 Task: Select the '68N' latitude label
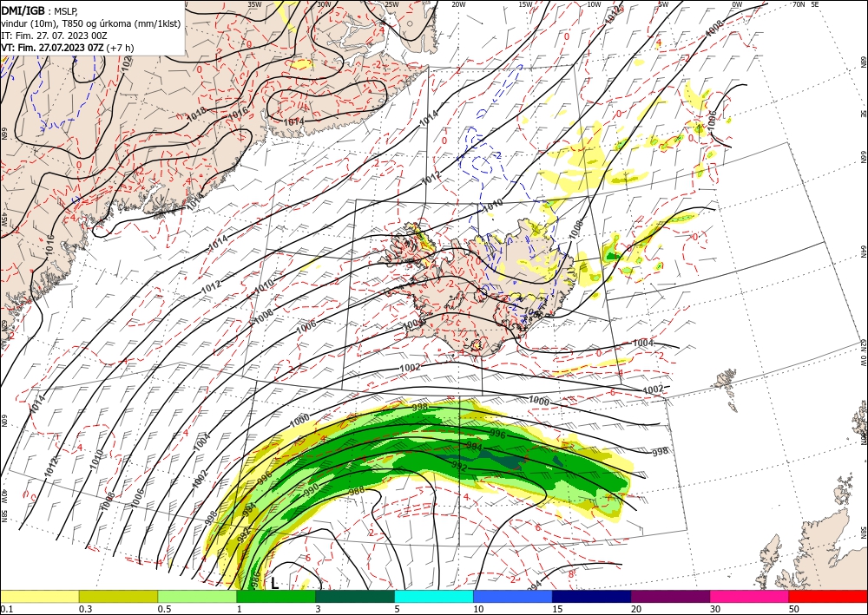coord(863,61)
